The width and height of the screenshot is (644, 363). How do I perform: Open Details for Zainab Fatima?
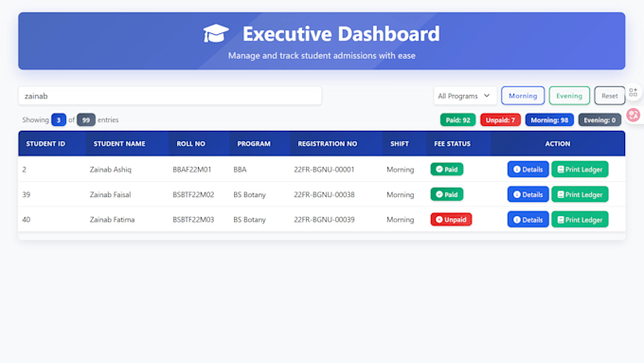point(528,220)
